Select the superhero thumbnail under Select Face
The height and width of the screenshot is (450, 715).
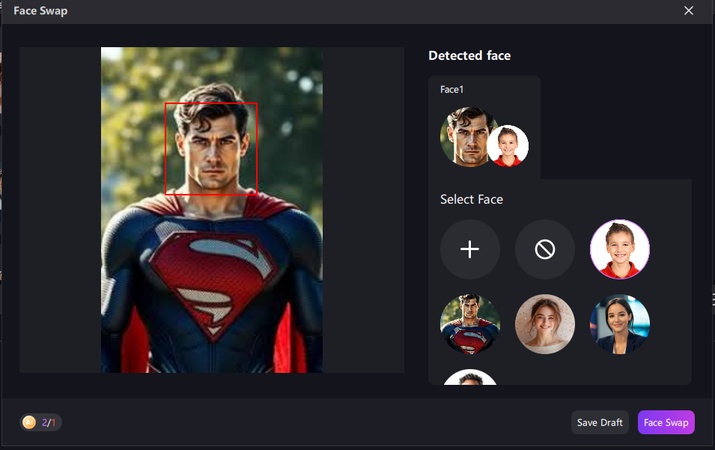click(470, 324)
